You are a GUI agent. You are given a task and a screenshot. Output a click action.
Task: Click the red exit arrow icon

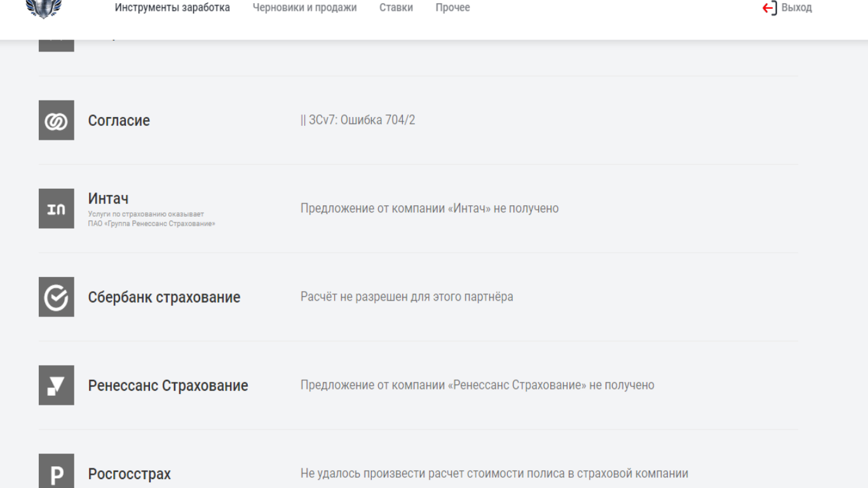coord(770,8)
